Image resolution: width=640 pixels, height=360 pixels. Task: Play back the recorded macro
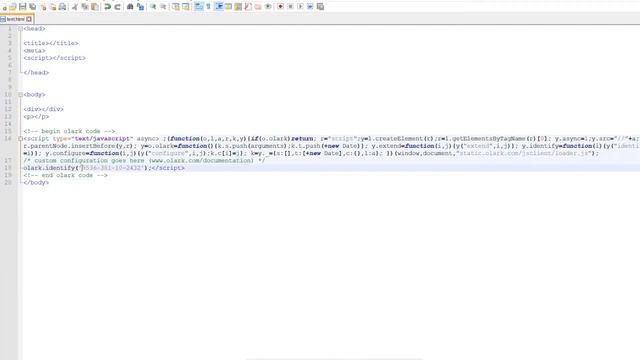click(300, 7)
